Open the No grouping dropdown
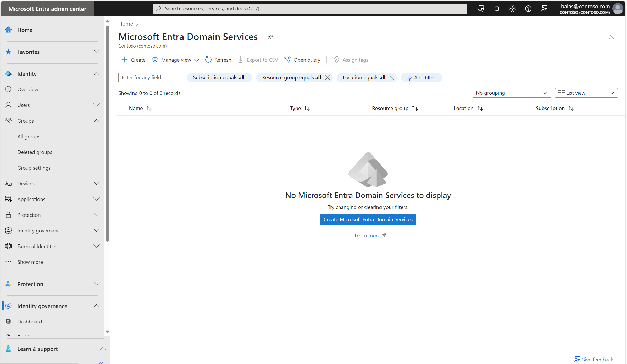627x364 pixels. point(512,93)
